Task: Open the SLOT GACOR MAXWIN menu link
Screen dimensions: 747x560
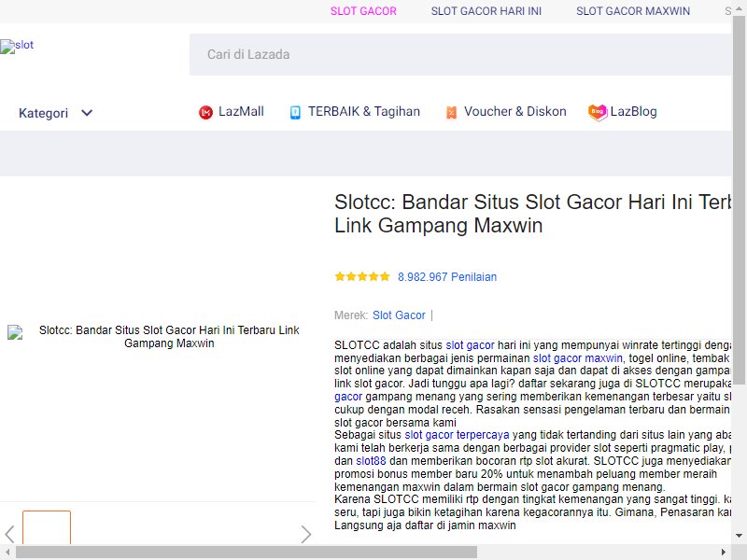Action: point(633,11)
